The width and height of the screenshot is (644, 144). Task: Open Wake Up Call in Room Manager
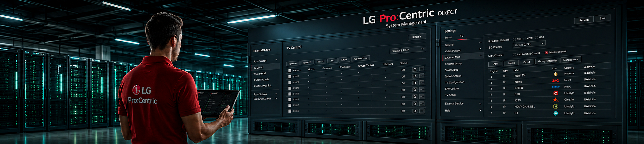pos(260,74)
